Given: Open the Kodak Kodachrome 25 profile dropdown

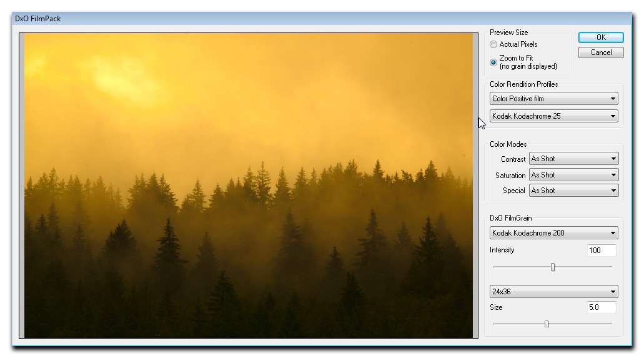Looking at the screenshot, I should click(553, 116).
